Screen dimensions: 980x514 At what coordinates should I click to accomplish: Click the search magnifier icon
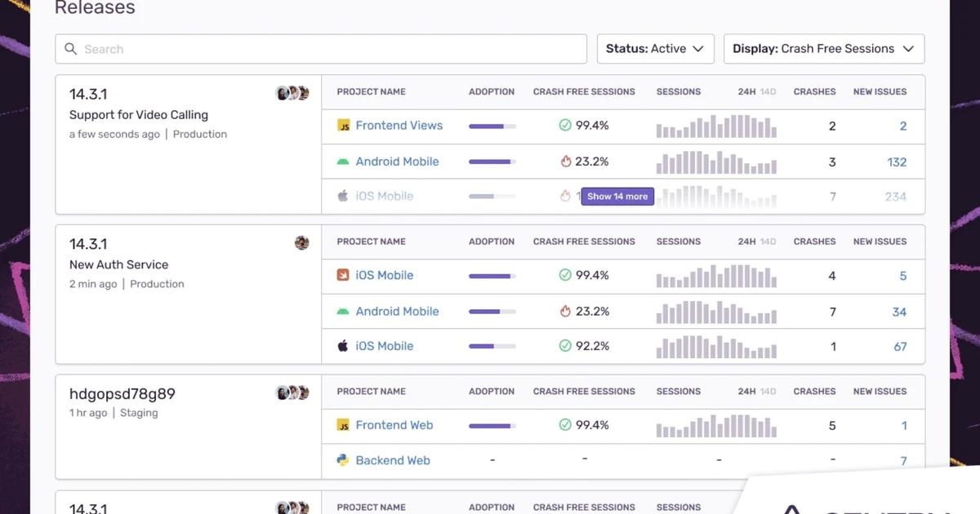click(x=69, y=49)
